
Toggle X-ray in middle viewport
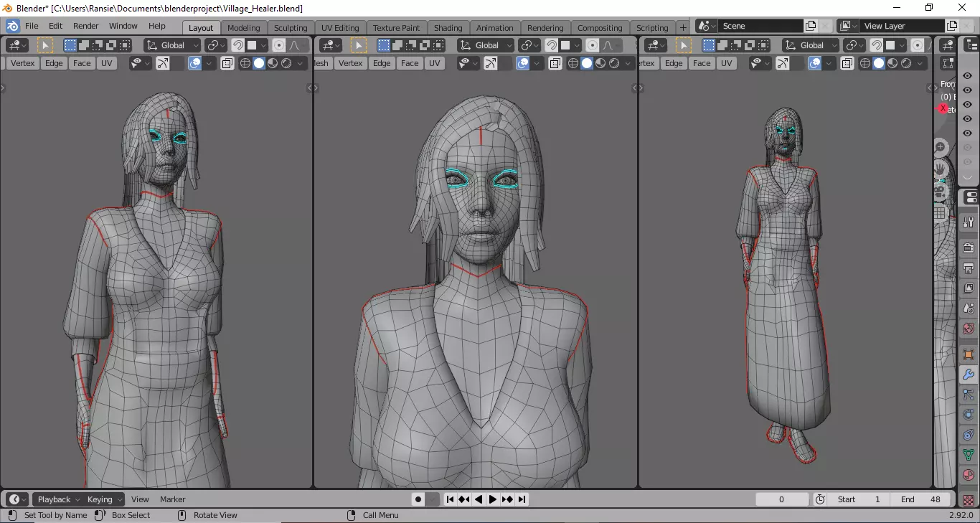(x=555, y=63)
